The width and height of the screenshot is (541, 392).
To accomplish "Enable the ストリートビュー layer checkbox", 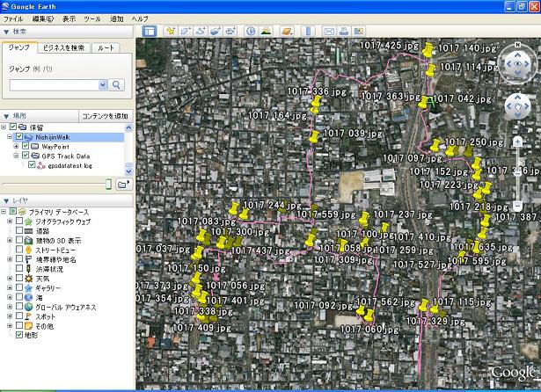I will 19,249.
